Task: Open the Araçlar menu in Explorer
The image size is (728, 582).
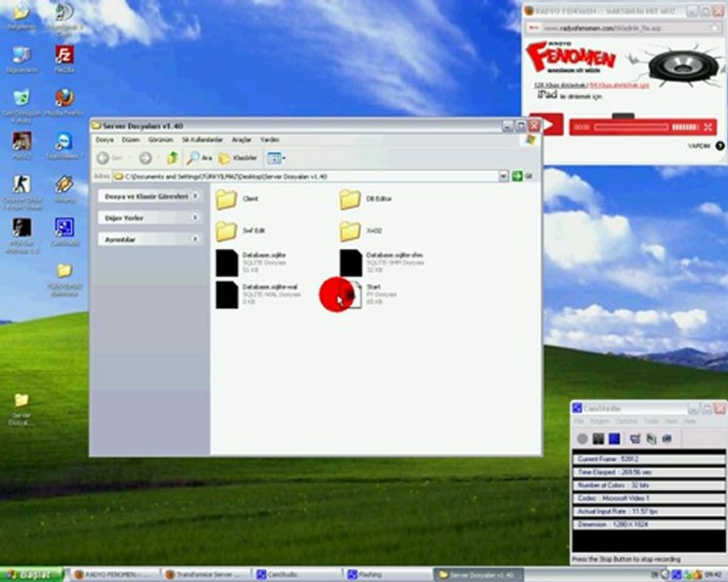Action: [x=241, y=140]
